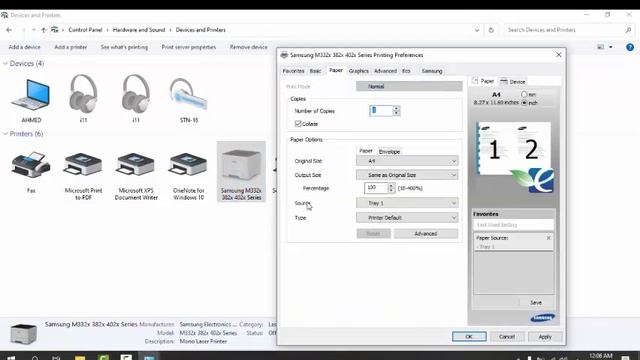Select Last Used Setting in Favorites
This screenshot has width=640, height=360.
(513, 225)
